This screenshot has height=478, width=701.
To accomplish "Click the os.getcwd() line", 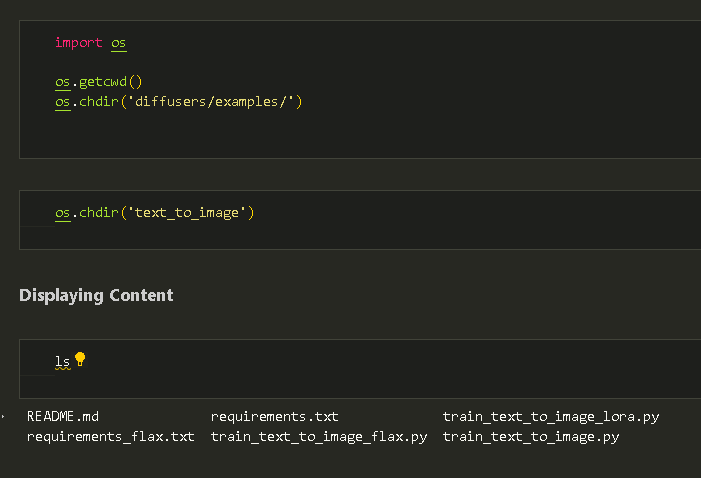I will pyautogui.click(x=99, y=82).
